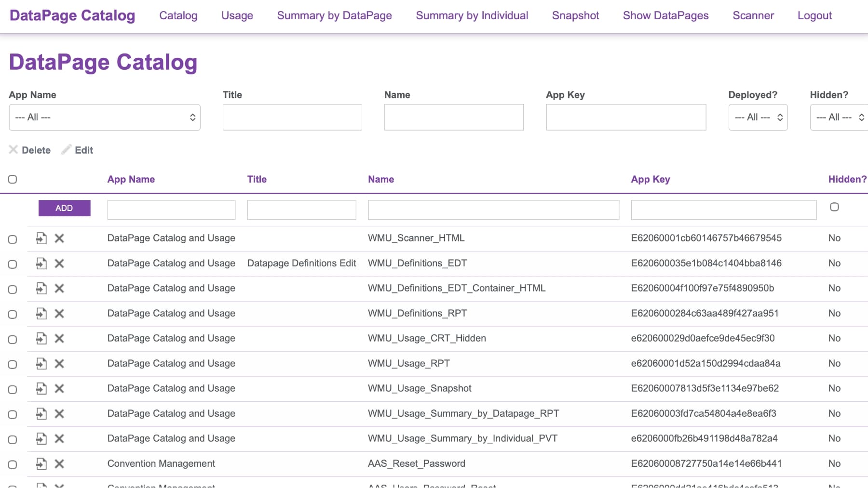Open edit icon for WMU_Definitions_EDT row
Screen dimensions: 868x488
click(41, 263)
